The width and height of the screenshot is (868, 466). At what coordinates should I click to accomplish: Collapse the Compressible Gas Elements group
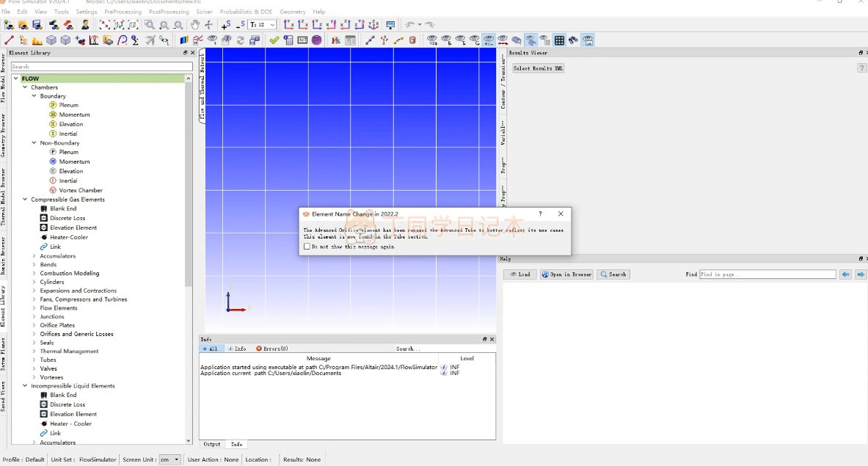(25, 200)
